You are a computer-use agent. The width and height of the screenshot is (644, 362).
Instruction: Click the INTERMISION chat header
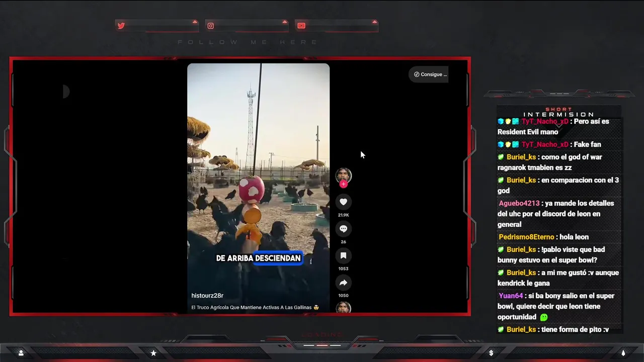click(x=558, y=114)
